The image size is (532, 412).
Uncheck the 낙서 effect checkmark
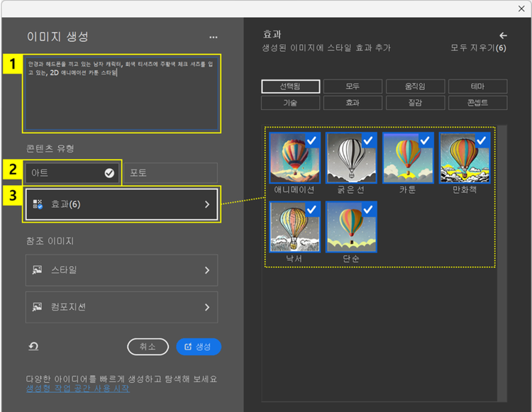pyautogui.click(x=312, y=209)
